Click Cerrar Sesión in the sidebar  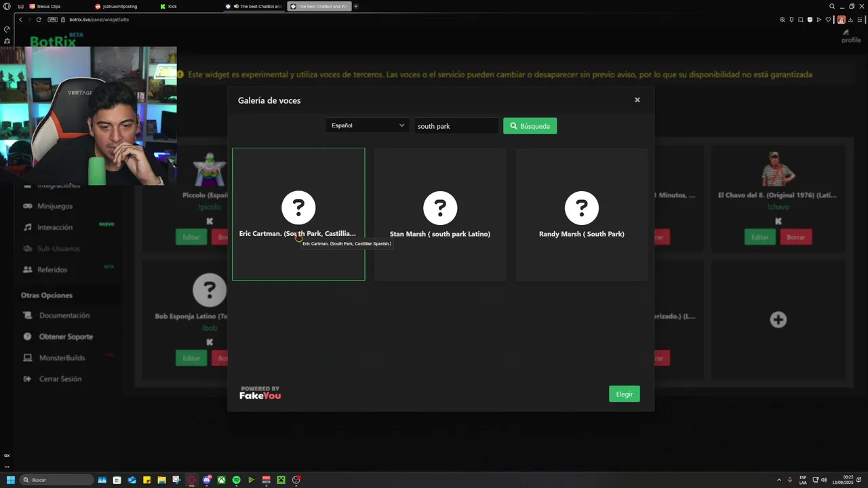[x=60, y=379]
